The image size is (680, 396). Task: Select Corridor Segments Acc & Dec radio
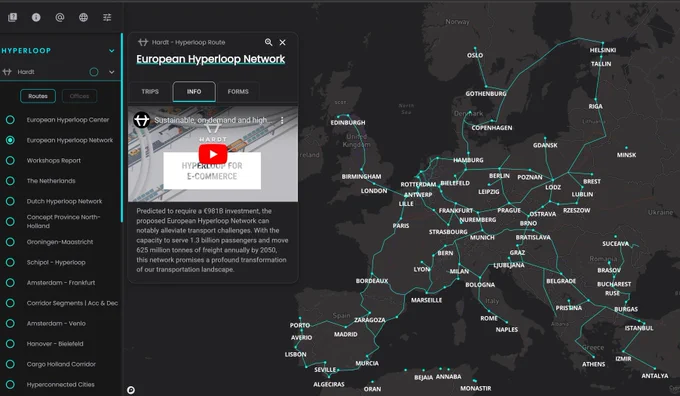coord(10,303)
